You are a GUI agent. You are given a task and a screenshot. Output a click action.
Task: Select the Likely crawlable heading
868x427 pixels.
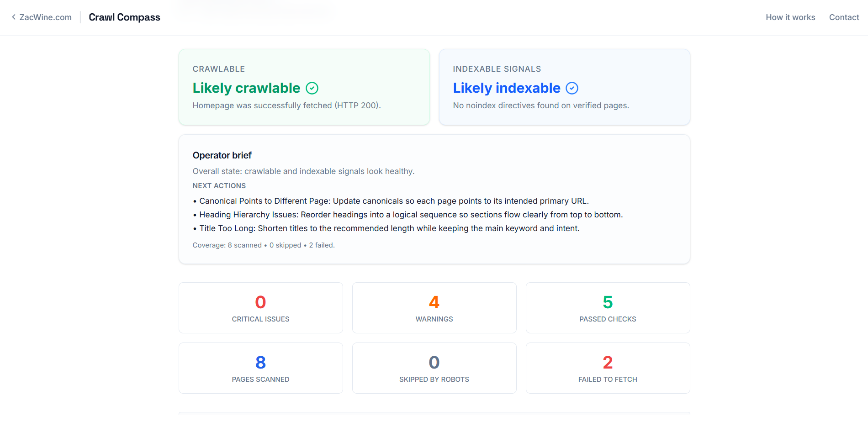(x=246, y=88)
